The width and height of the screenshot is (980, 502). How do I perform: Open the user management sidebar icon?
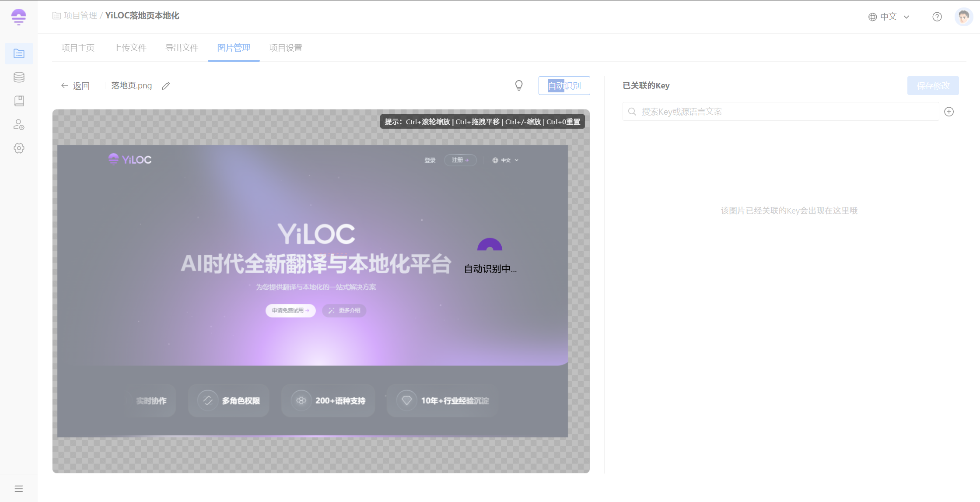19,125
